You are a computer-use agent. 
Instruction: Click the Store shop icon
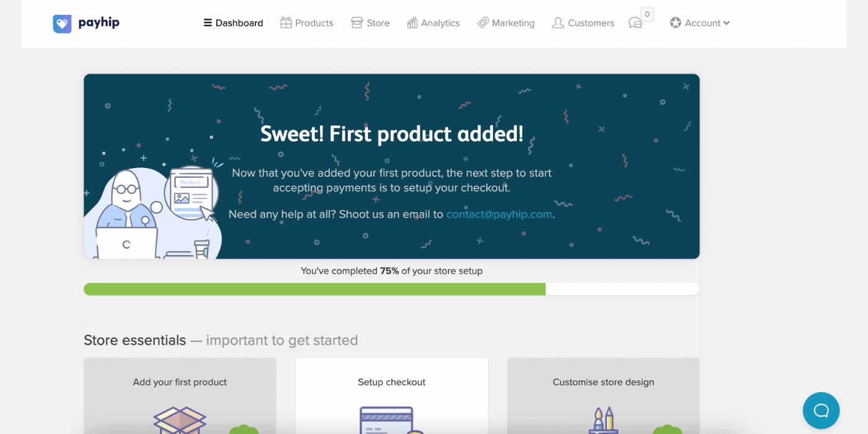[356, 23]
